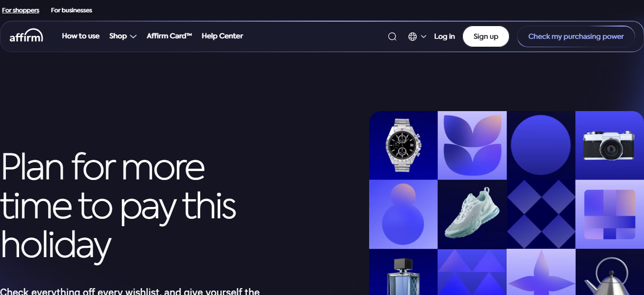Click the perfume bottle tile
Viewport: 644px width, 295px height.
(403, 272)
